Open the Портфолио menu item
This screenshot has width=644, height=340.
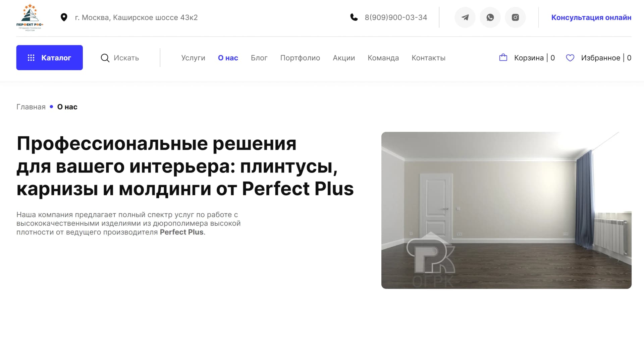300,58
